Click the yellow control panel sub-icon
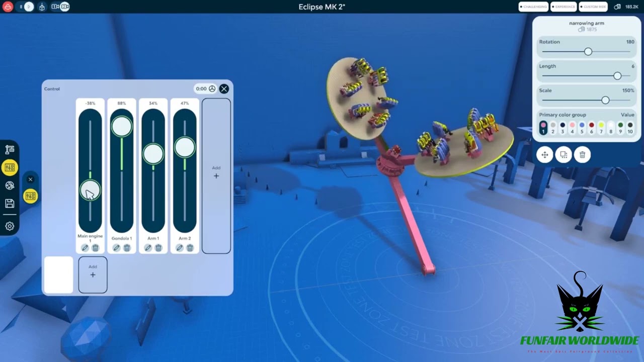The width and height of the screenshot is (644, 362). point(30,196)
